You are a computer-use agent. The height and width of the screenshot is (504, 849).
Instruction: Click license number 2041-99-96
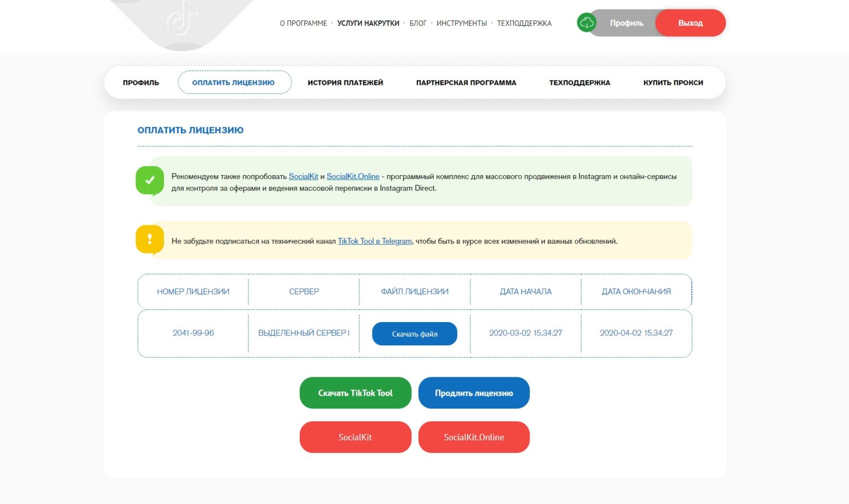pos(193,333)
